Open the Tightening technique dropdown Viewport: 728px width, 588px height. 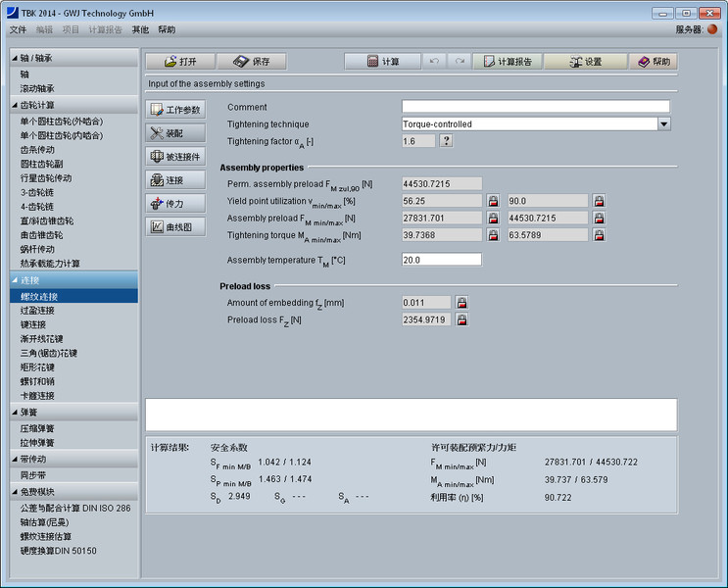tap(663, 124)
